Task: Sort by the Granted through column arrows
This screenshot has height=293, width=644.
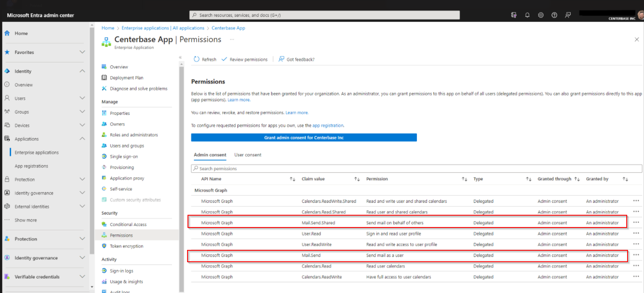Action: click(577, 179)
